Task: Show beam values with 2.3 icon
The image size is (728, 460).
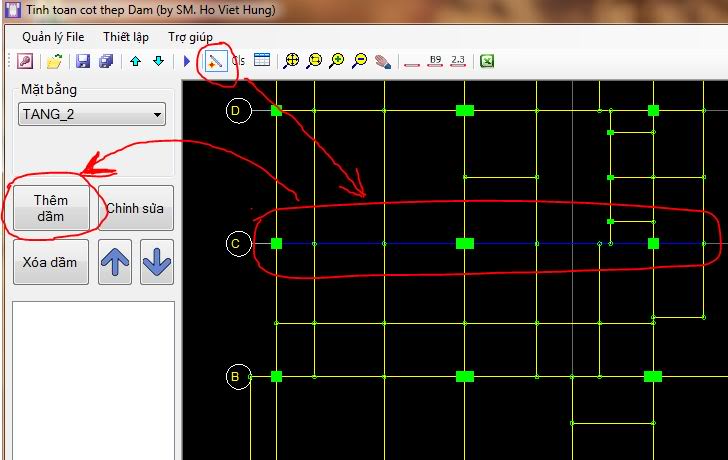Action: pos(458,61)
